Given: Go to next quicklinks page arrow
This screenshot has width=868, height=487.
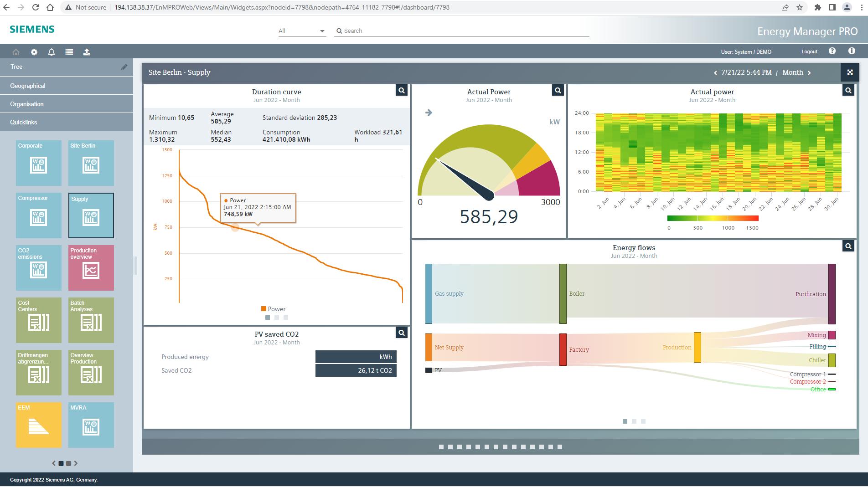Looking at the screenshot, I should pyautogui.click(x=76, y=463).
